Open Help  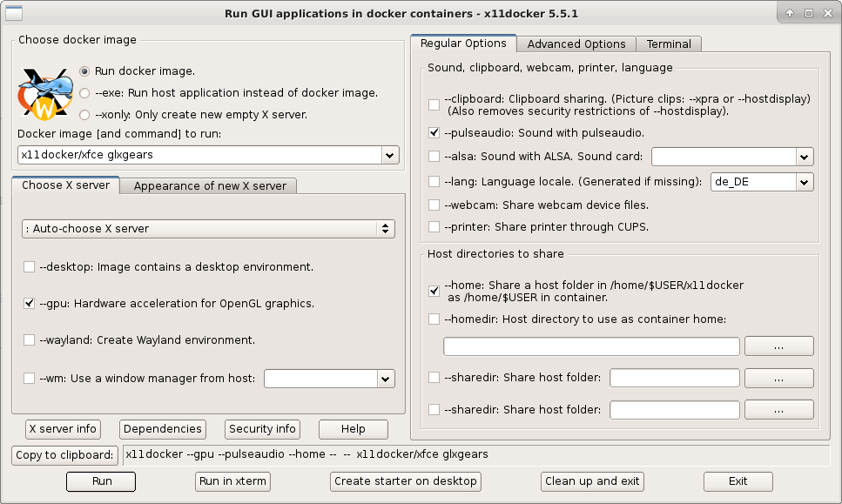(x=354, y=429)
